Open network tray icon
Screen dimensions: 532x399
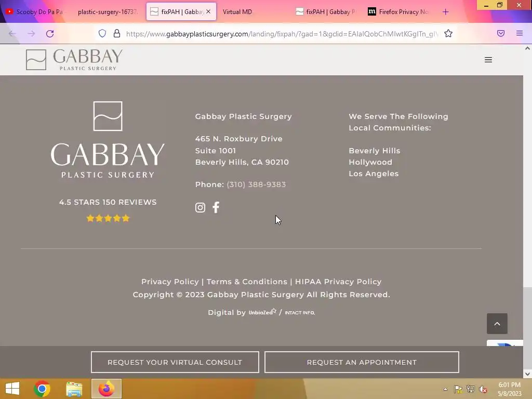(471, 389)
